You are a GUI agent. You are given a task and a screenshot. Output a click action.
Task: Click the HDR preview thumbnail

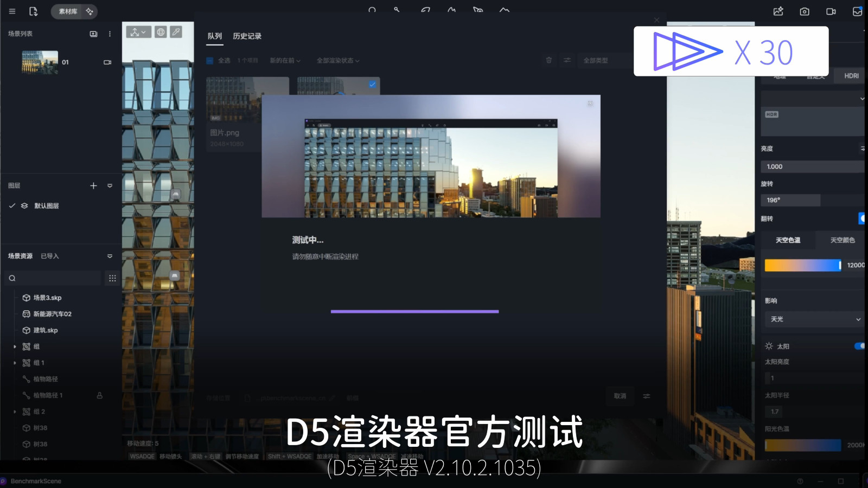coord(813,121)
